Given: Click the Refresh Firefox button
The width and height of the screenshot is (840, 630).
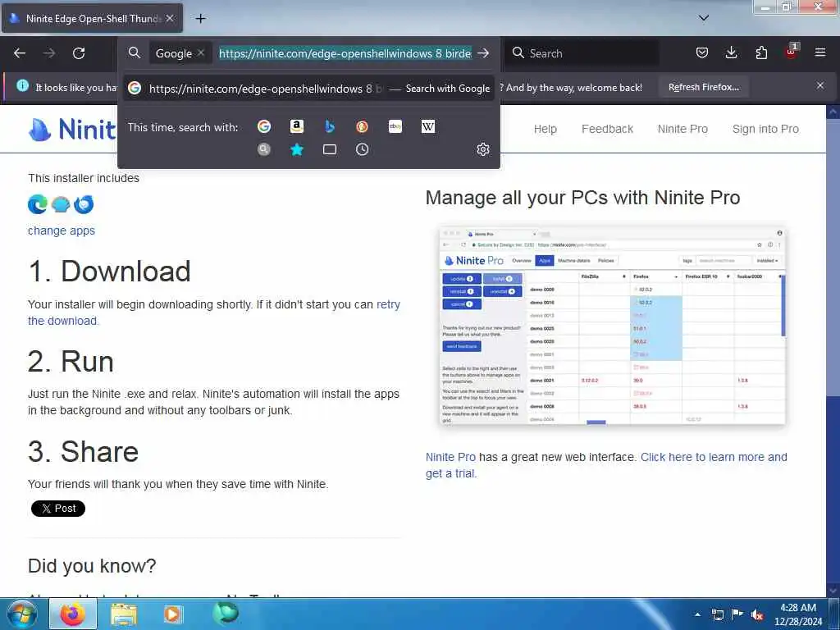Looking at the screenshot, I should coord(703,87).
